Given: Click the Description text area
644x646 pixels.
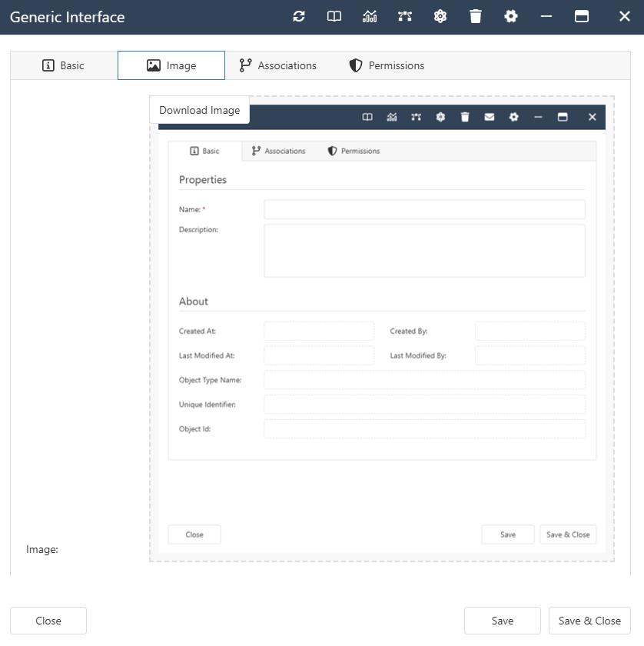Looking at the screenshot, I should click(x=424, y=250).
